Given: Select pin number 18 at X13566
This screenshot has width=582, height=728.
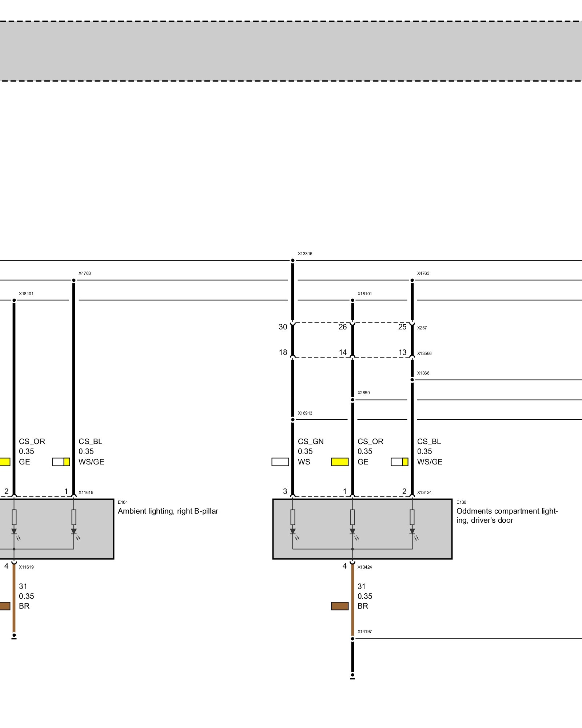Looking at the screenshot, I should (x=283, y=352).
